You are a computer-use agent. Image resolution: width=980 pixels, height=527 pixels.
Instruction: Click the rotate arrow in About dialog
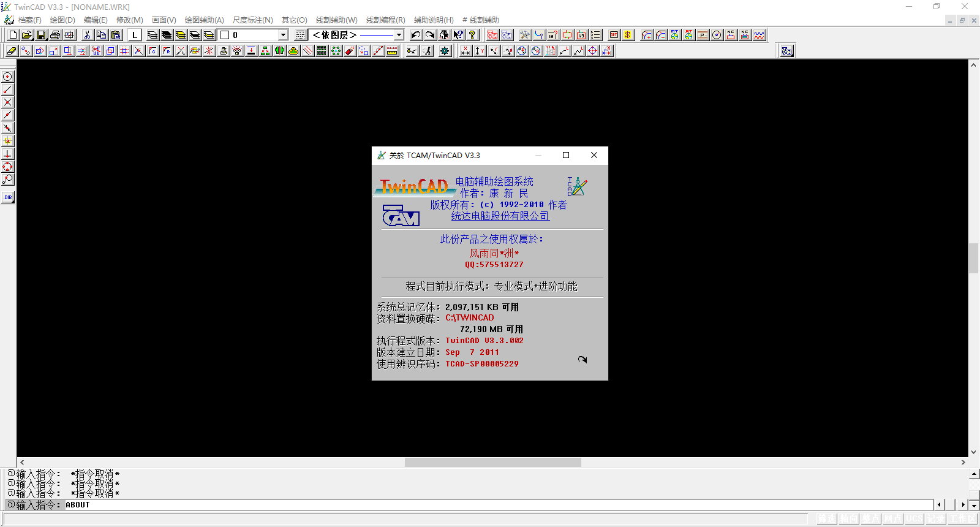pyautogui.click(x=582, y=360)
